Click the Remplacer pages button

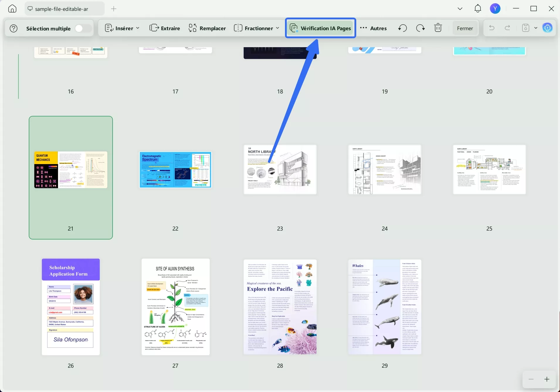207,28
